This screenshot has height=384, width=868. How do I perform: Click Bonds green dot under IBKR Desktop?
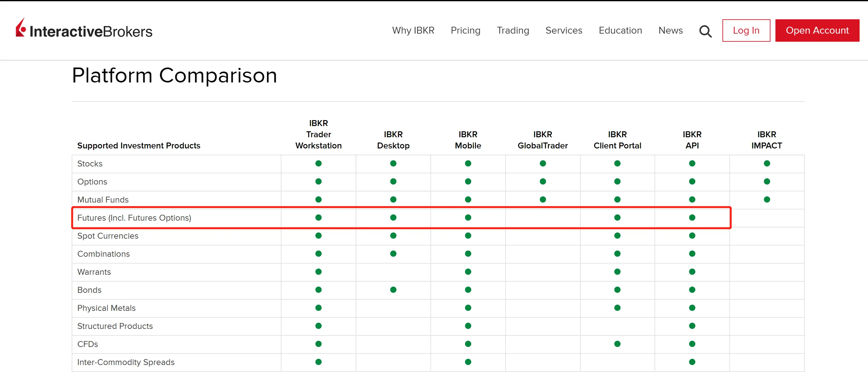coord(393,290)
